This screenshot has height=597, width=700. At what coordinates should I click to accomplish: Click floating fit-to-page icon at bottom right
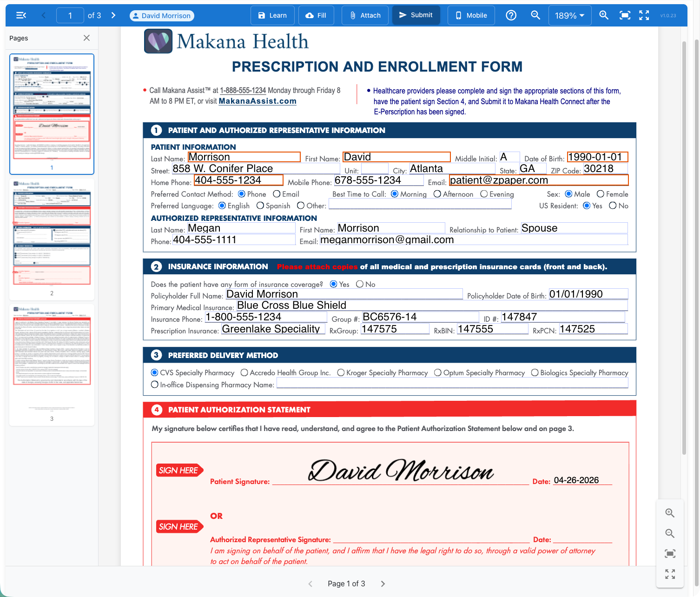point(670,554)
